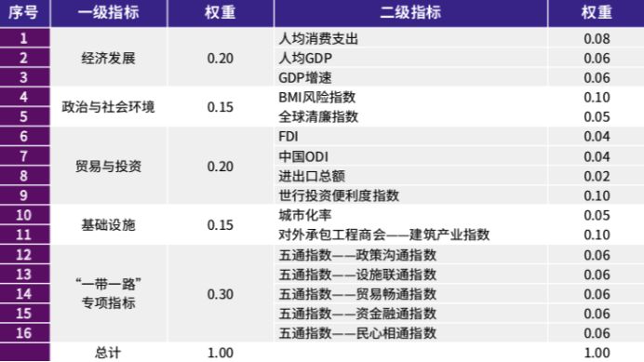Click 中国ODI indicator
Image resolution: width=644 pixels, height=362 pixels.
point(303,156)
